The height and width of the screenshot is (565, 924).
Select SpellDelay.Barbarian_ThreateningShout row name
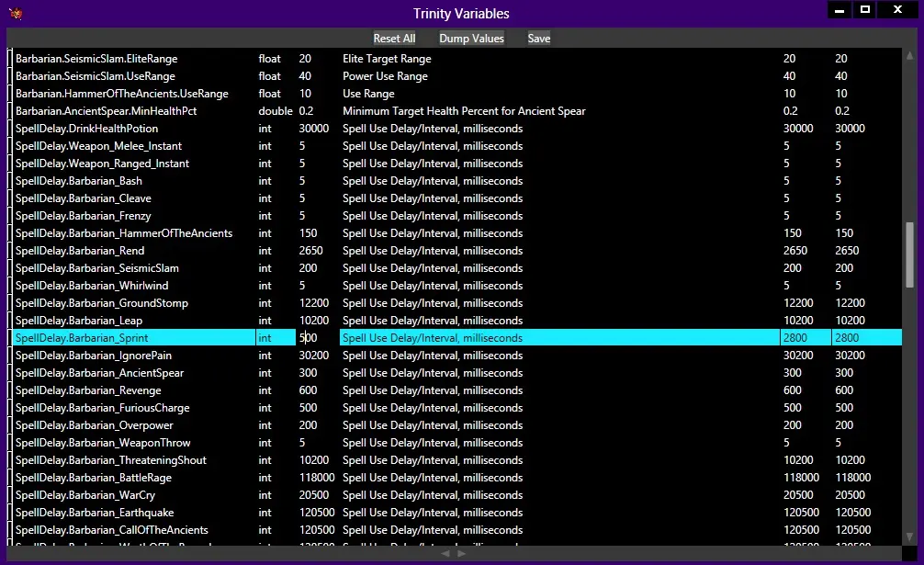click(111, 460)
